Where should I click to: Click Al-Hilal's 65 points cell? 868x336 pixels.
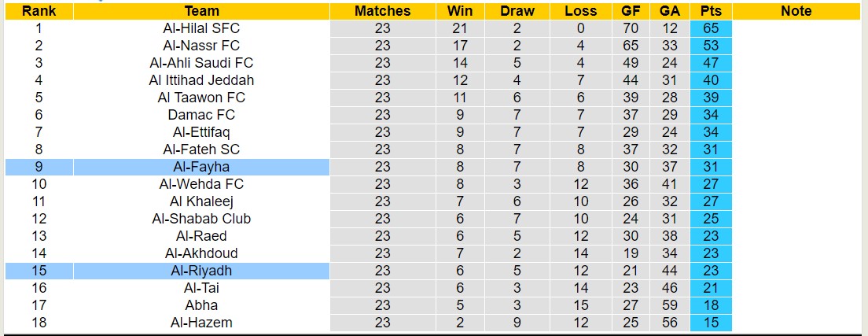click(x=711, y=28)
